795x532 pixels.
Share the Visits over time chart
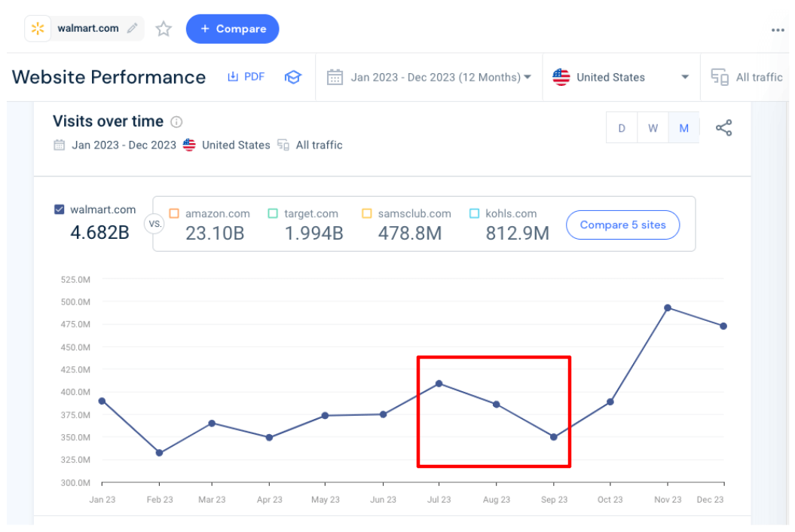pos(723,128)
